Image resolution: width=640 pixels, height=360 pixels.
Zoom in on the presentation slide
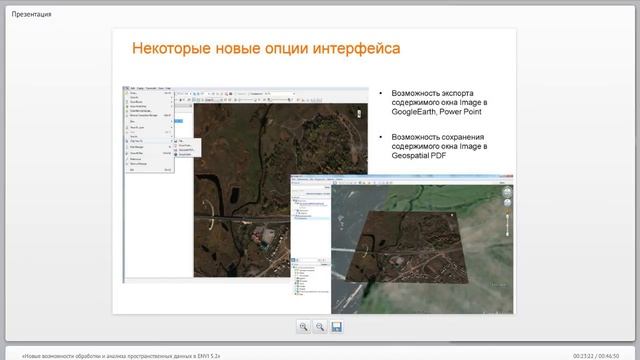click(303, 327)
